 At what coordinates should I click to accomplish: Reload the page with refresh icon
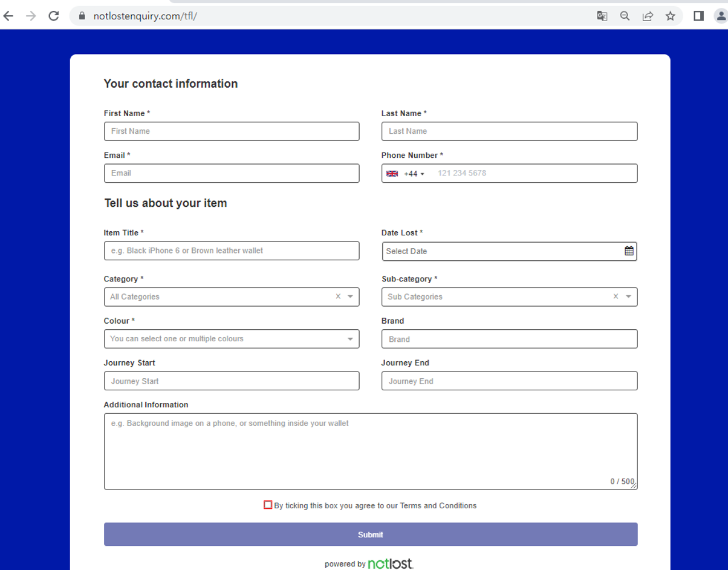click(53, 16)
